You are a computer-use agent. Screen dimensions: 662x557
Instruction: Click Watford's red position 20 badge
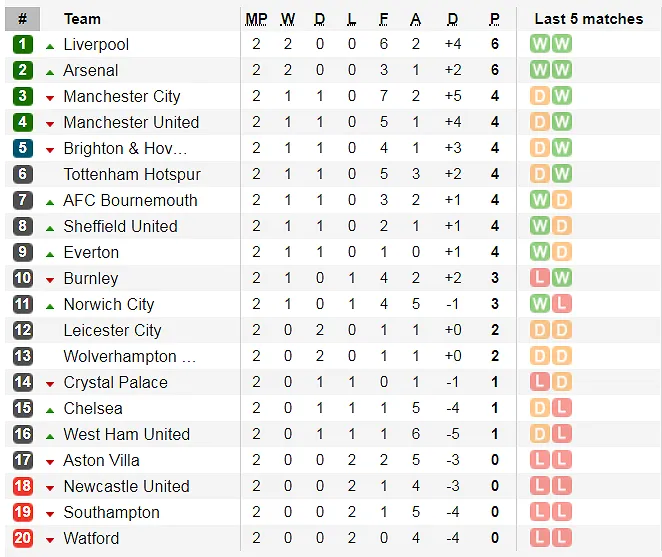[23, 538]
